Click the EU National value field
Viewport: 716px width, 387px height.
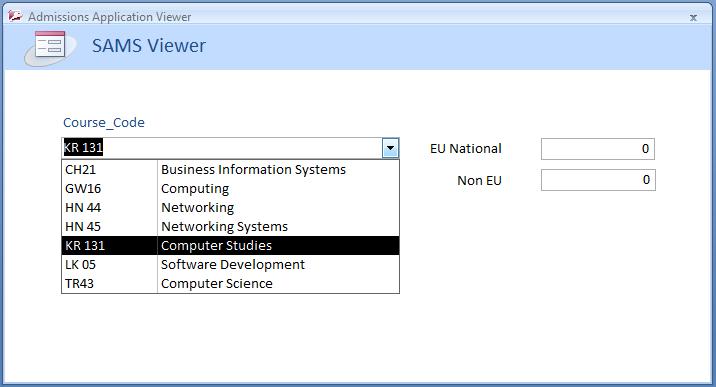tap(598, 149)
